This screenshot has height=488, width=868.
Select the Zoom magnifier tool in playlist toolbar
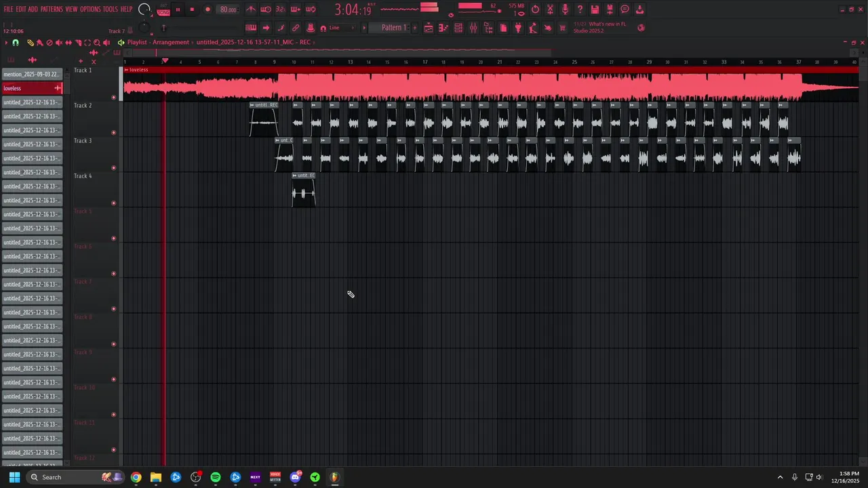[x=97, y=43]
